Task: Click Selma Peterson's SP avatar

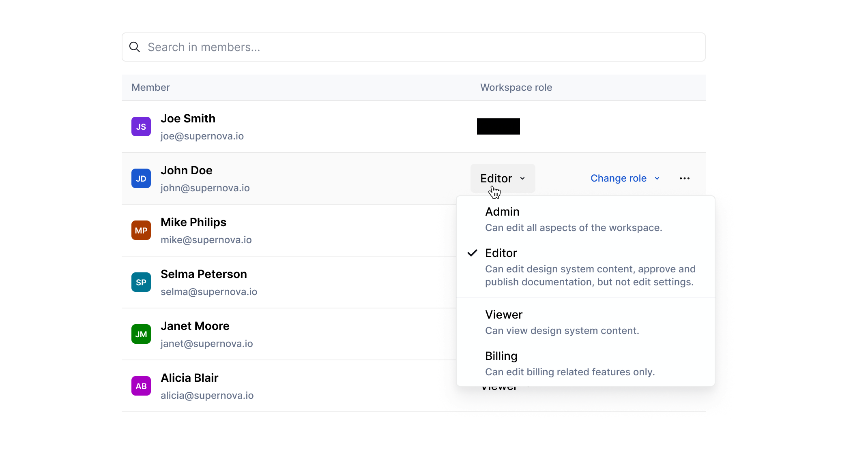Action: 141,282
